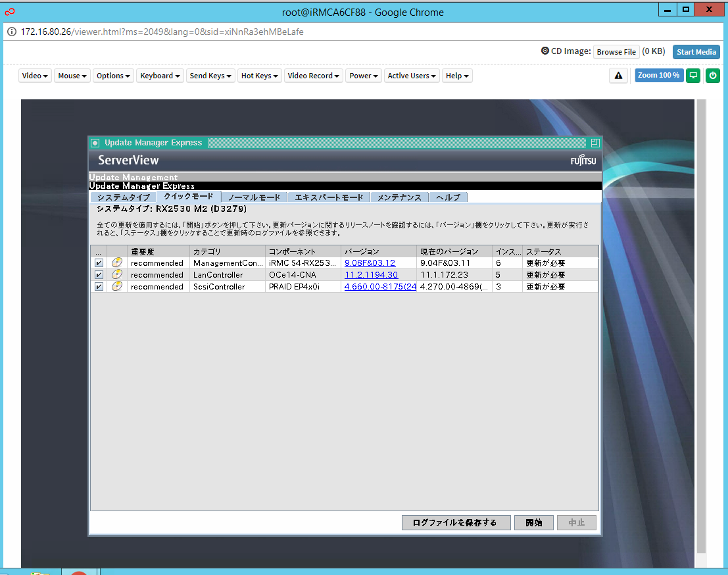The height and width of the screenshot is (575, 728).
Task: Click the warning triangle icon in viewer toolbar
Action: pos(618,75)
